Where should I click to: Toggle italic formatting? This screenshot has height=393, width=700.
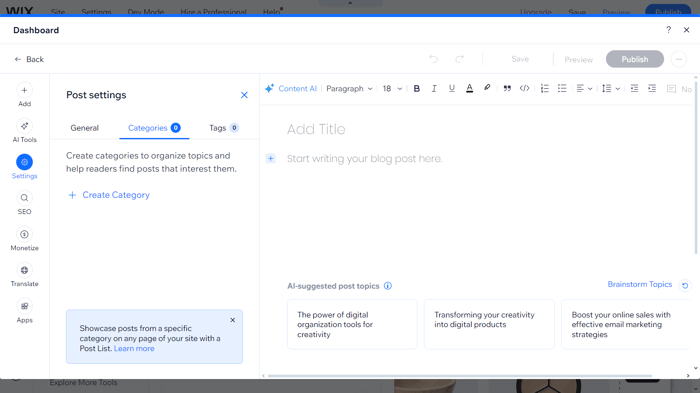tap(433, 88)
